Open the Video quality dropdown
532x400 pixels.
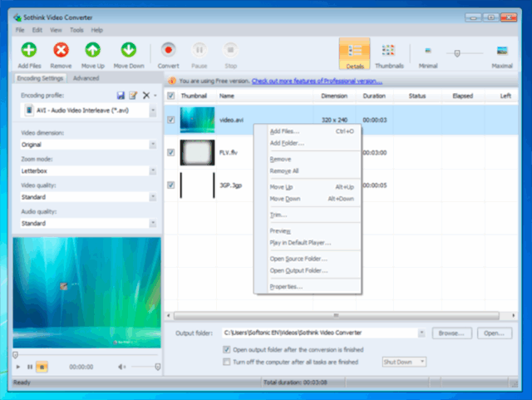(153, 197)
